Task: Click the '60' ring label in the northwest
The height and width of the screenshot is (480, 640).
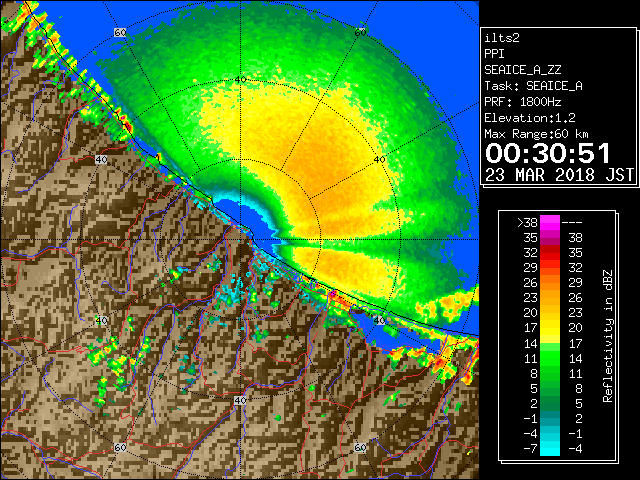Action: tap(120, 32)
